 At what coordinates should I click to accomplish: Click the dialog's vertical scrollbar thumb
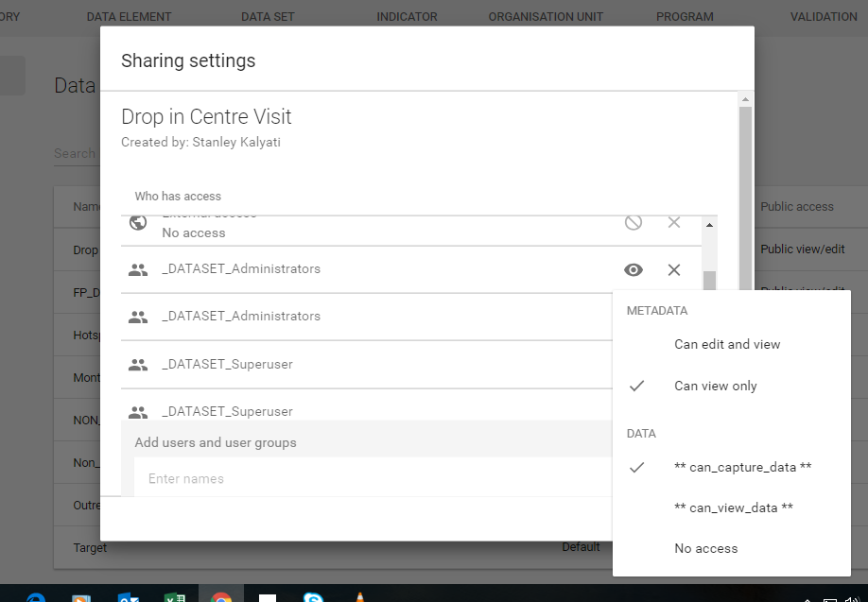(745, 189)
